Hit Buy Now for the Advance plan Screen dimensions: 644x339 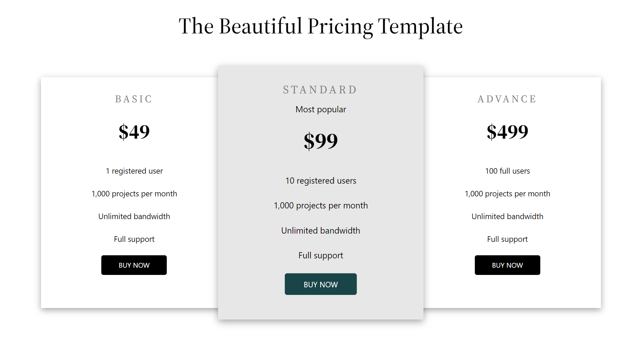coord(507,265)
